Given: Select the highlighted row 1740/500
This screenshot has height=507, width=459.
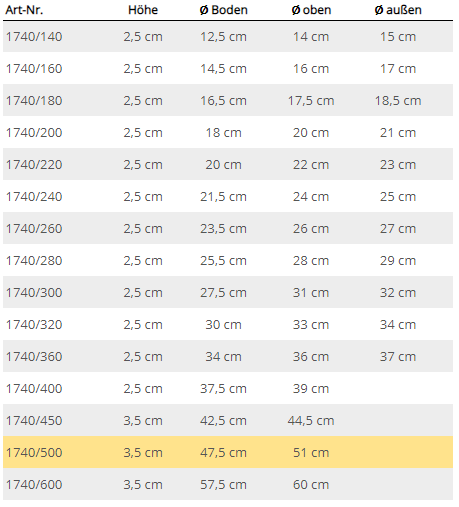Looking at the screenshot, I should tap(228, 452).
